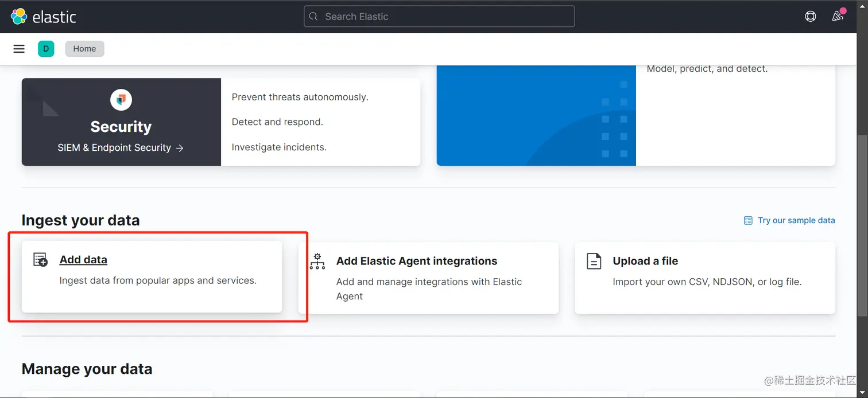Click 'Ingest data from popular apps' description
The image size is (868, 398).
[158, 280]
